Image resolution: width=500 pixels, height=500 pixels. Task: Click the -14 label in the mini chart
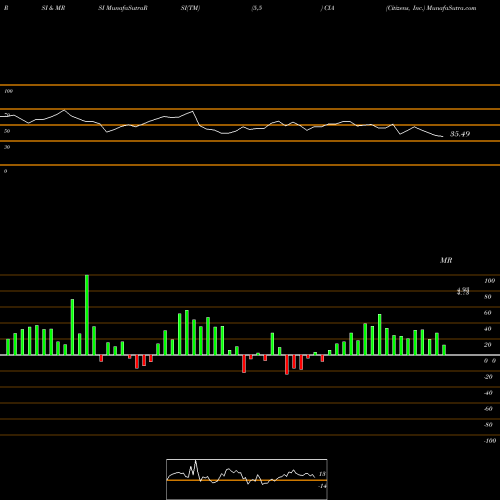pyautogui.click(x=322, y=486)
